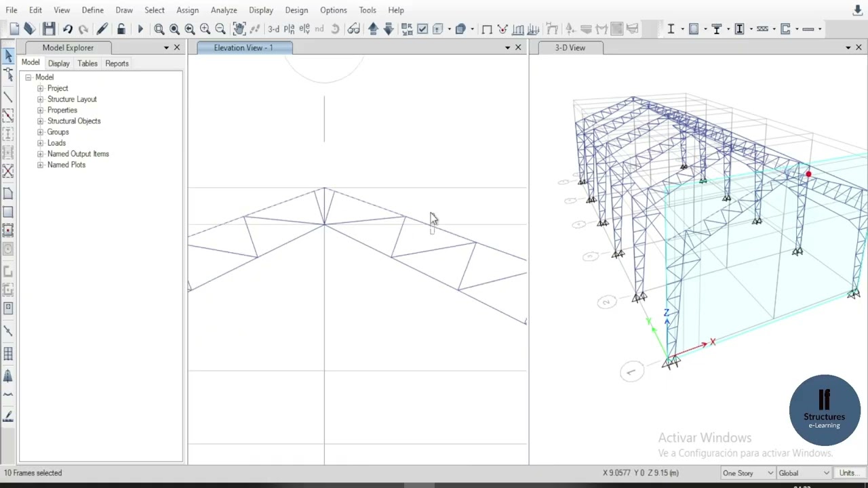This screenshot has width=868, height=488.
Task: Select Named Output Items tree row
Action: point(78,154)
